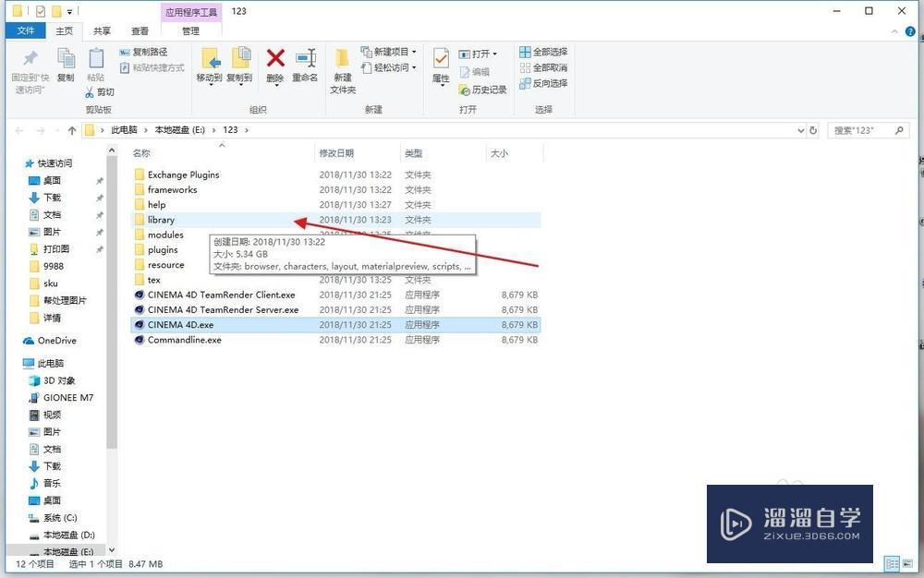
Task: Click the refresh button by address bar
Action: point(813,130)
